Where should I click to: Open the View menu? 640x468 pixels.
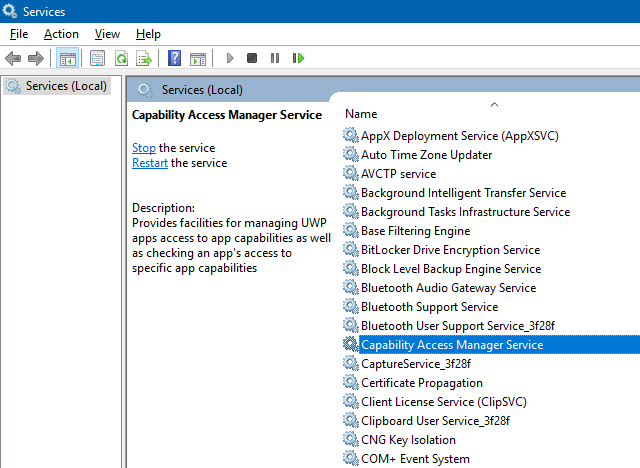[107, 34]
